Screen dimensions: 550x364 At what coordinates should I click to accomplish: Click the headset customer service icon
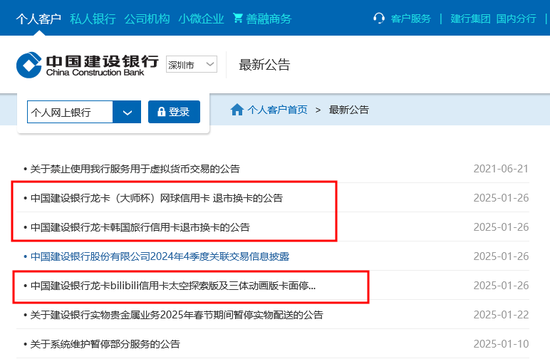[379, 18]
